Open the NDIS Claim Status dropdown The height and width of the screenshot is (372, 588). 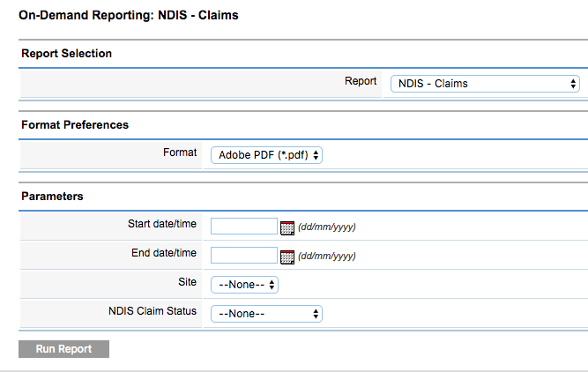(x=266, y=314)
